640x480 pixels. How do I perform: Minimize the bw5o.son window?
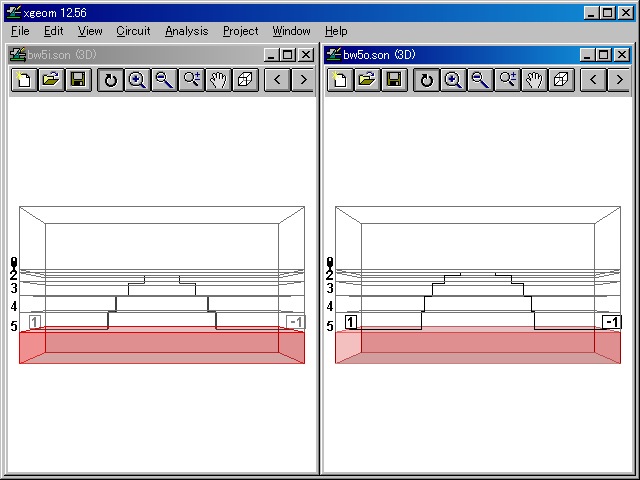click(x=587, y=55)
